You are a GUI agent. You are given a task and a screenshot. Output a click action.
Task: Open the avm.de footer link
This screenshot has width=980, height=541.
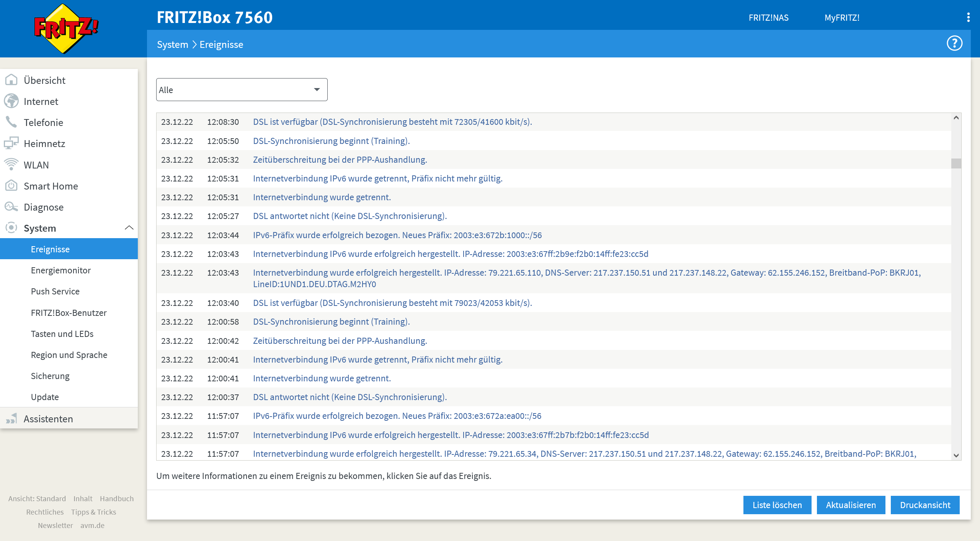click(x=92, y=525)
